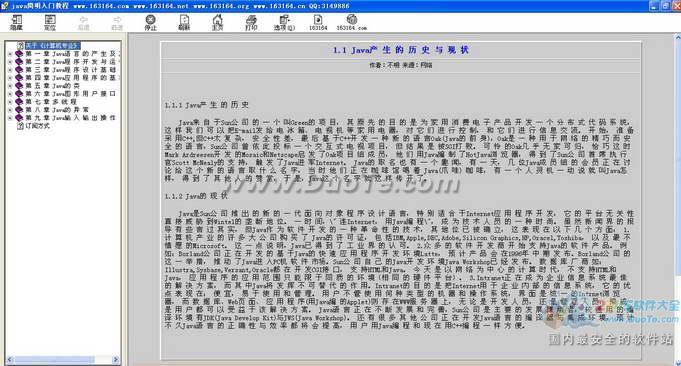Expand the 第八章 Java的异常 node
The height and width of the screenshot is (366, 681).
[10, 109]
